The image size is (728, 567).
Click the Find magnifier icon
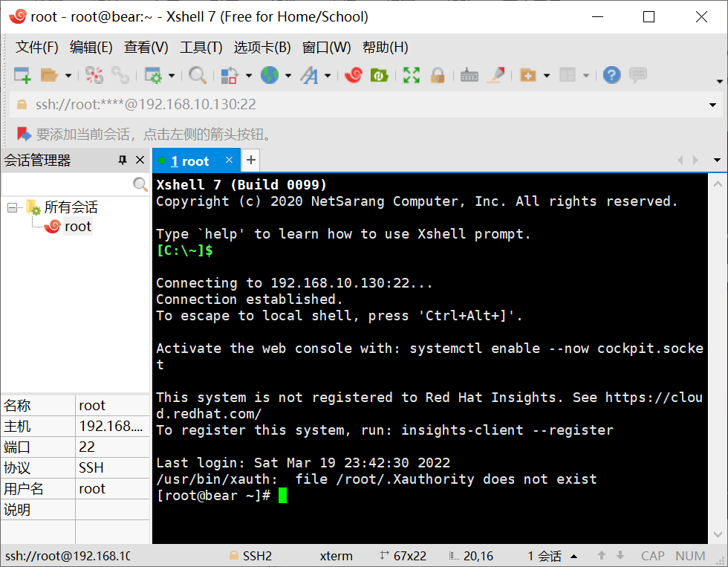coord(198,75)
